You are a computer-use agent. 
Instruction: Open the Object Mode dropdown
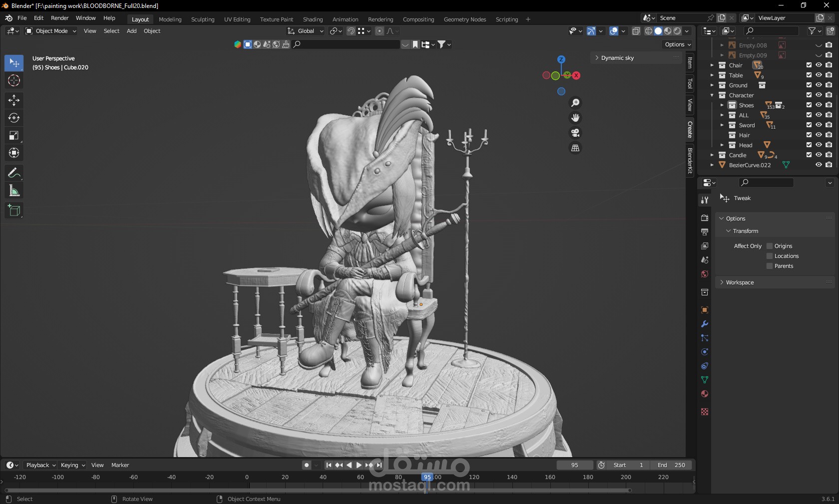51,31
